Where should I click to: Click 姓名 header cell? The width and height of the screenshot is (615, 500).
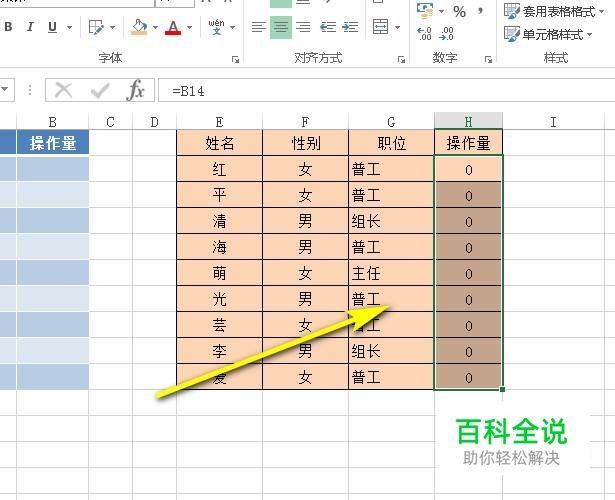pyautogui.click(x=220, y=143)
